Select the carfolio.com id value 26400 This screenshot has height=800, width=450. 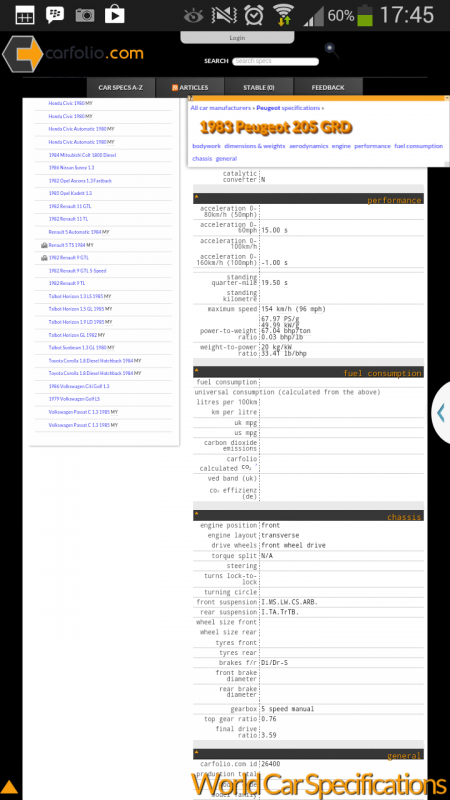270,764
